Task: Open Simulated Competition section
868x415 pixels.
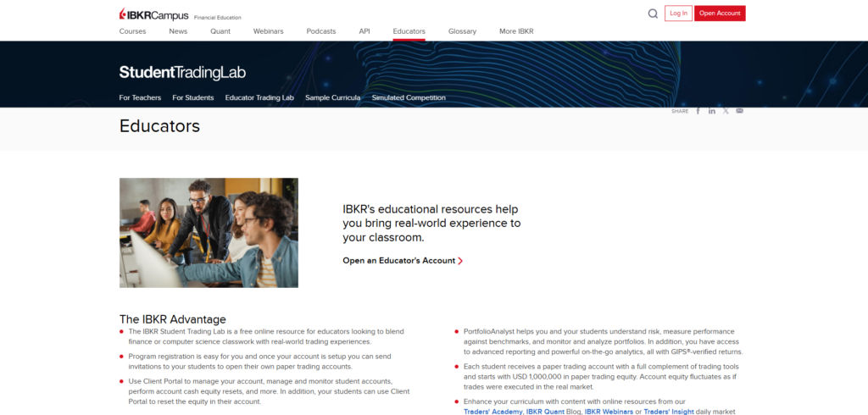Action: tap(409, 98)
